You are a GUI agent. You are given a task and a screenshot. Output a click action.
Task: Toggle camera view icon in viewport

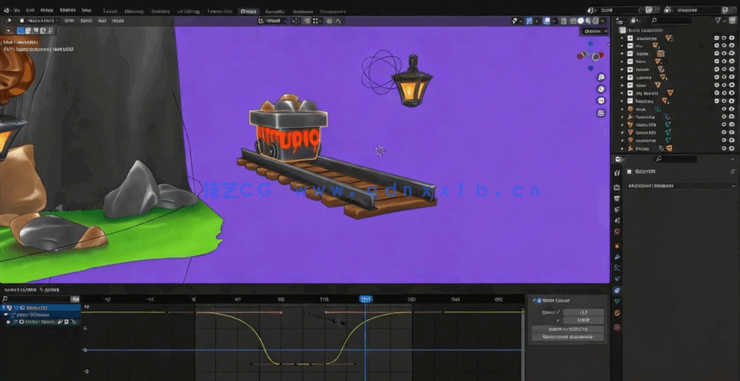coord(601,101)
